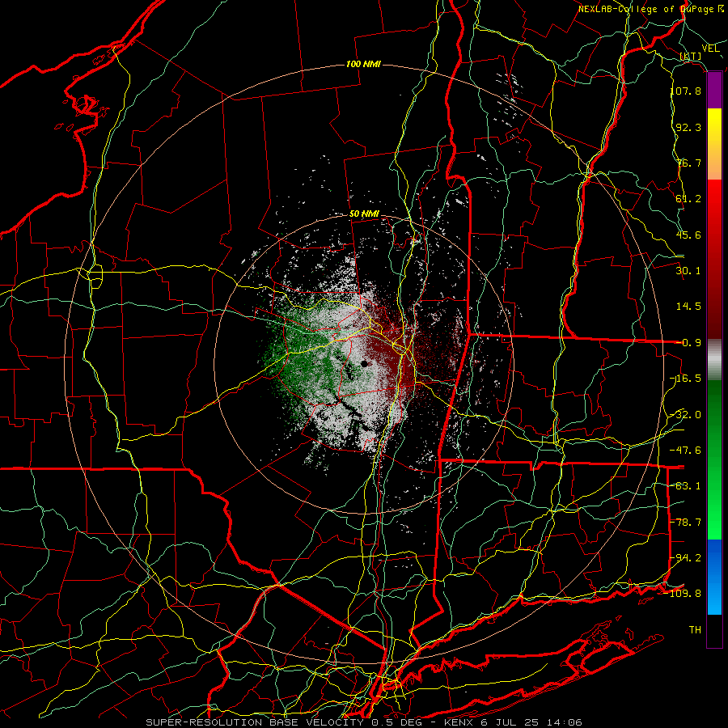Pick the green segment of the color bar
This screenshot has height=728, width=728.
point(714,459)
